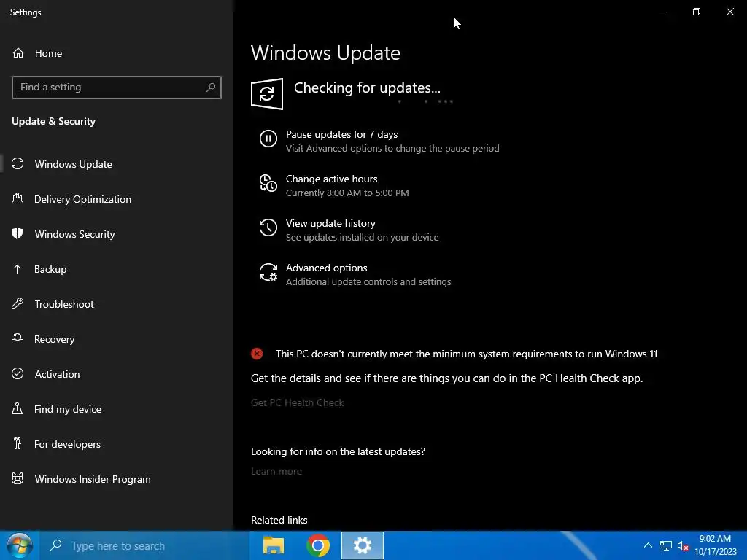Screen dimensions: 747x560
Task: Click View update history
Action: (330, 223)
